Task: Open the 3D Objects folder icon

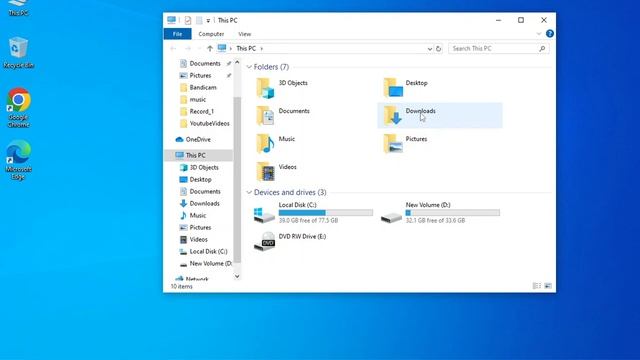Action: (x=265, y=88)
